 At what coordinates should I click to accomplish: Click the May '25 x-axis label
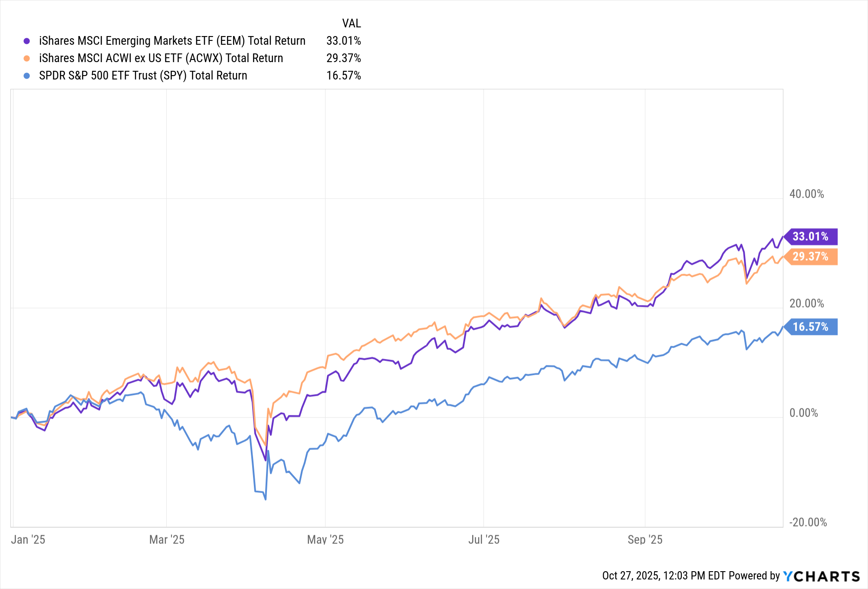click(x=325, y=539)
